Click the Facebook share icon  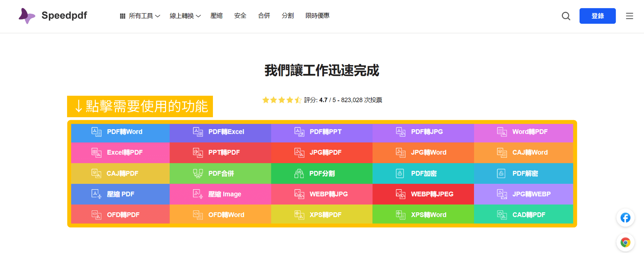(x=625, y=218)
